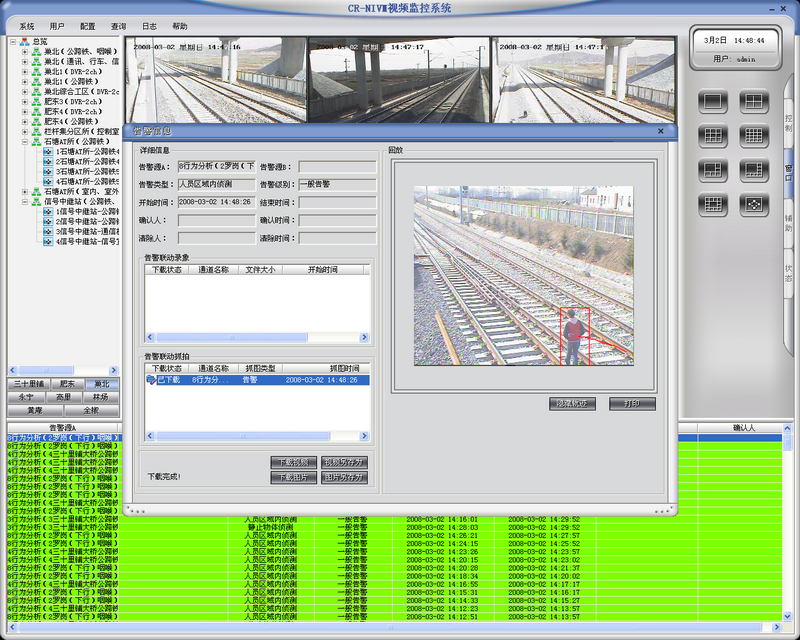Click horizontal scrollbar of 告警联动录象 list
Image resolution: width=800 pixels, height=640 pixels.
257,337
